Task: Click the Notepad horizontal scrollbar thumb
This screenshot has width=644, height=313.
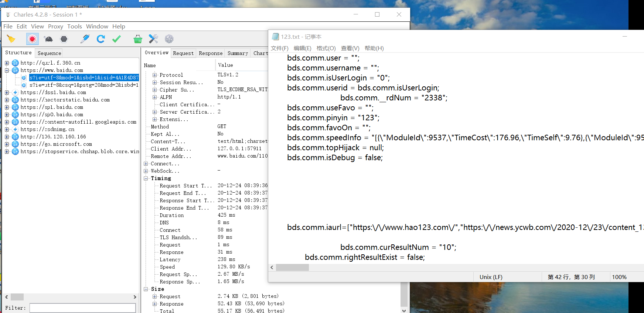Action: coord(292,268)
